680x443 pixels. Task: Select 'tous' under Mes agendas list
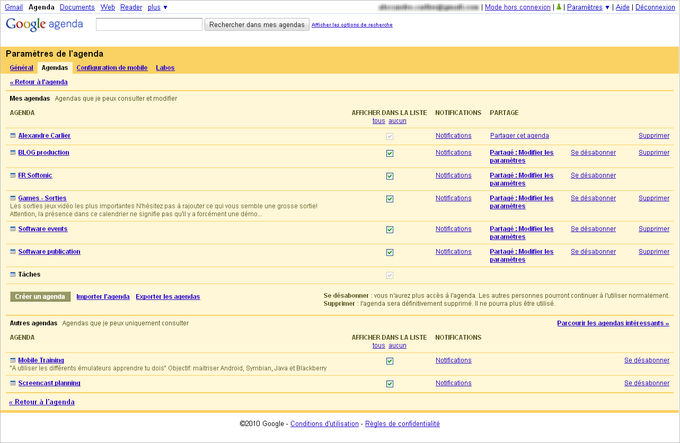click(x=379, y=121)
